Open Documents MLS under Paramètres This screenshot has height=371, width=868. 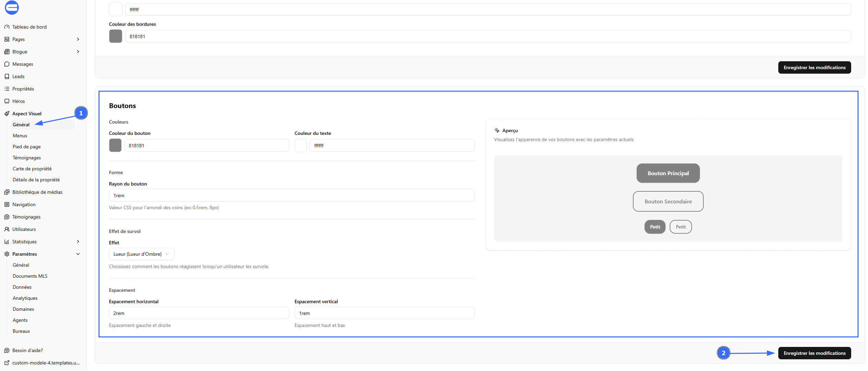[30, 276]
